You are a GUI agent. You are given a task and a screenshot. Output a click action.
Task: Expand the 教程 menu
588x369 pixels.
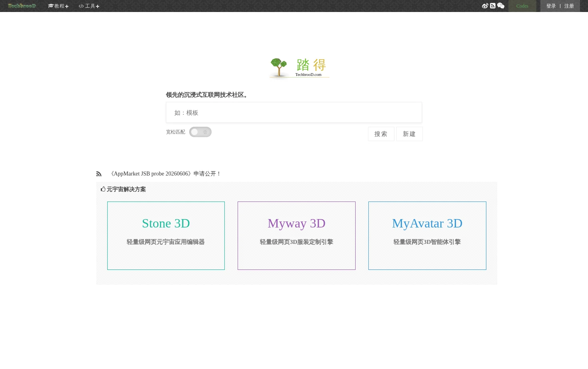(58, 6)
